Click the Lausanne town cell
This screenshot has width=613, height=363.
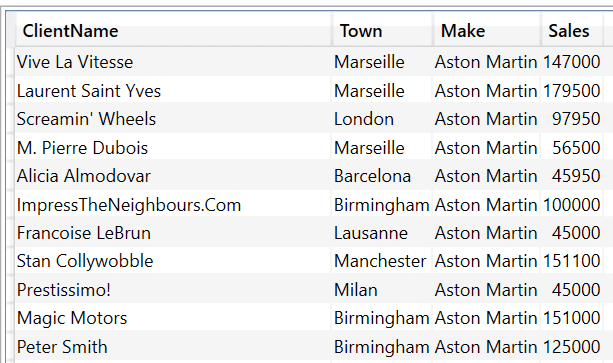tap(382, 233)
